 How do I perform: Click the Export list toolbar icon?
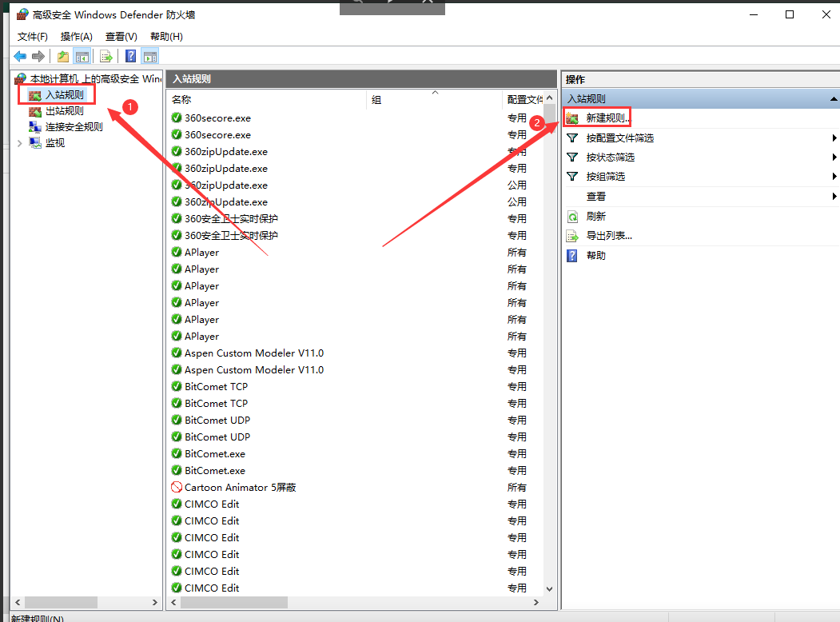(106, 56)
